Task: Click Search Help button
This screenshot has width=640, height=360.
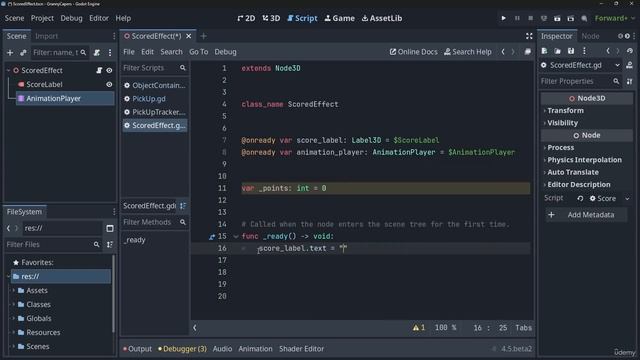Action: click(x=468, y=52)
